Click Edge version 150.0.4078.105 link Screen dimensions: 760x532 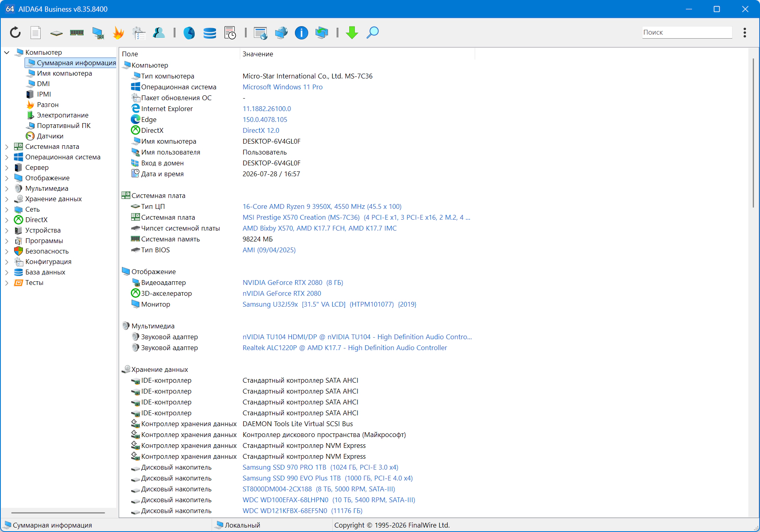click(x=265, y=120)
